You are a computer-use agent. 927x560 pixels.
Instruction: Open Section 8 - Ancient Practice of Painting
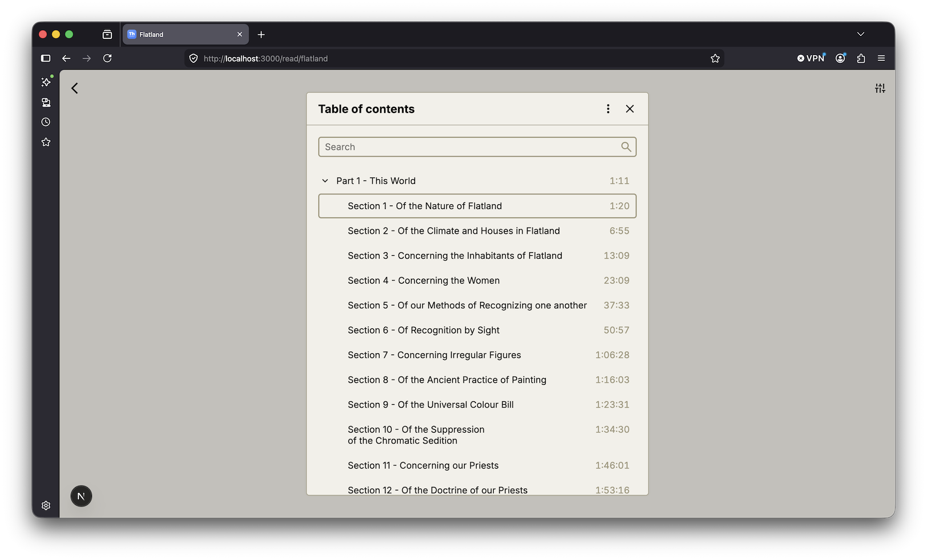[x=477, y=380]
